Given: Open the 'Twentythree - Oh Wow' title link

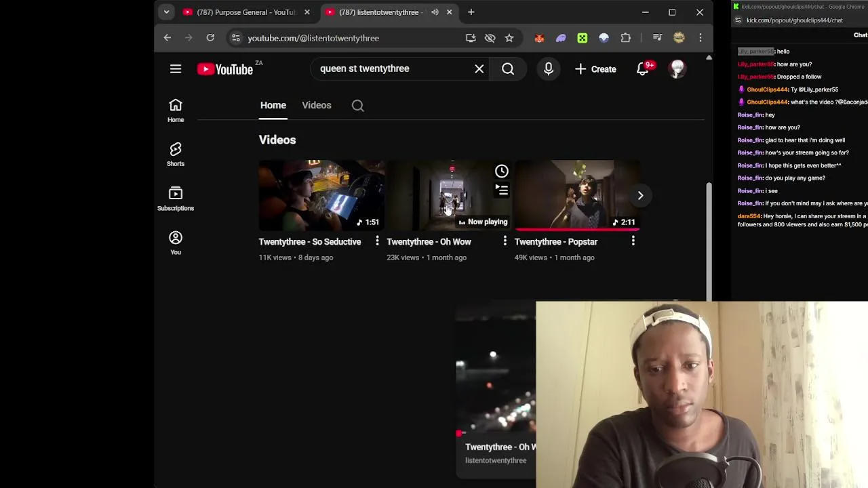Looking at the screenshot, I should 429,242.
